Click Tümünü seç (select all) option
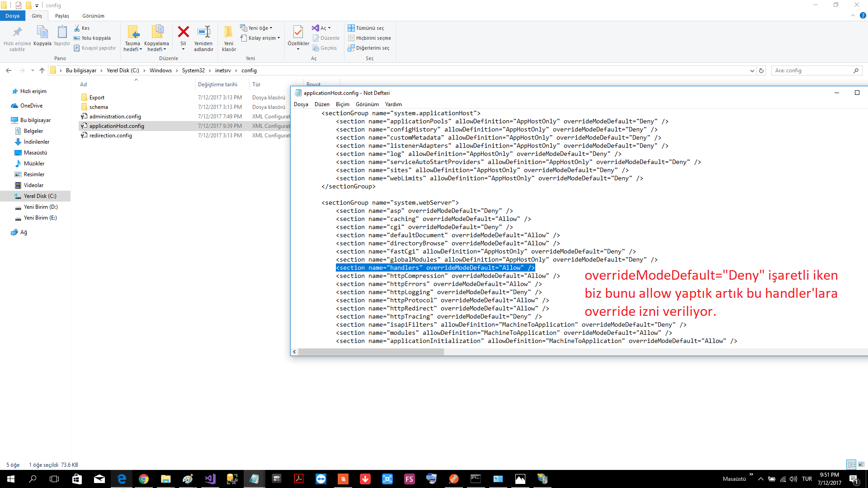 click(x=366, y=28)
